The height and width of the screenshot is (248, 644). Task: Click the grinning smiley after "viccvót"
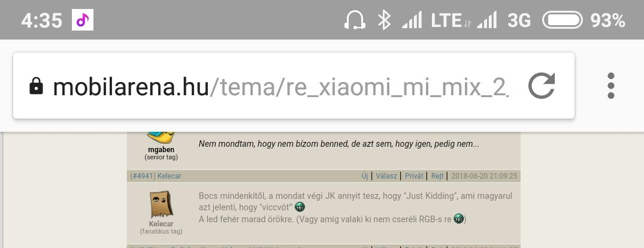[x=300, y=207]
